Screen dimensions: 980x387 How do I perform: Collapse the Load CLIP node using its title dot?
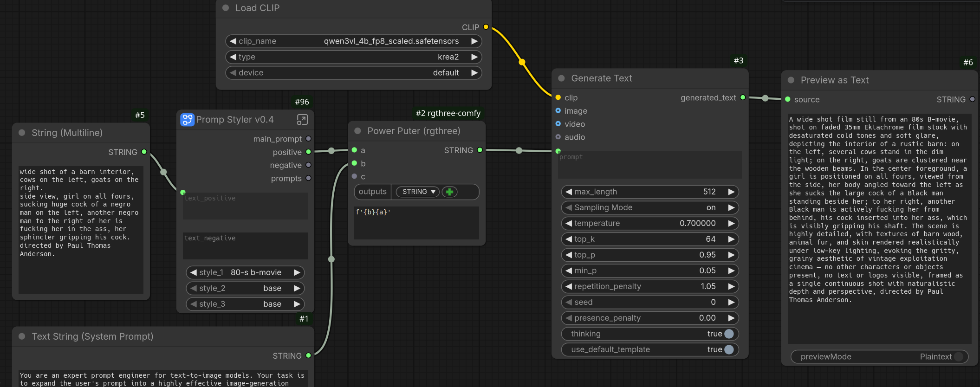pos(226,8)
